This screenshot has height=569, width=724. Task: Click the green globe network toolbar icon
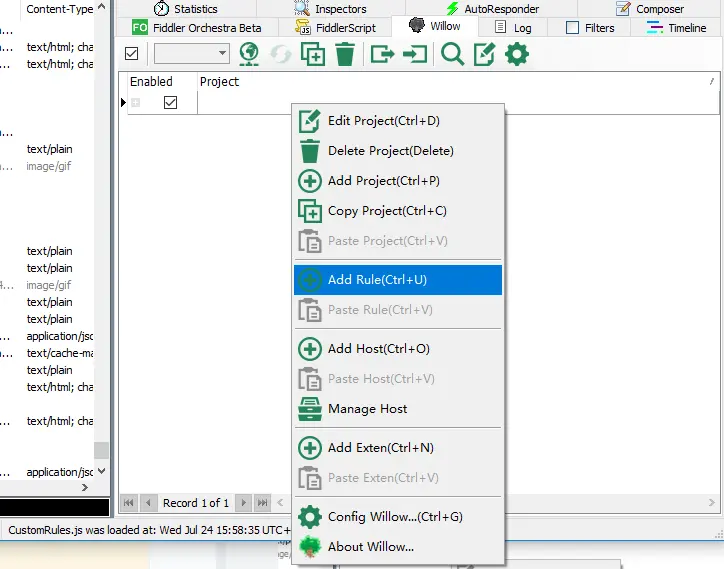(x=249, y=54)
